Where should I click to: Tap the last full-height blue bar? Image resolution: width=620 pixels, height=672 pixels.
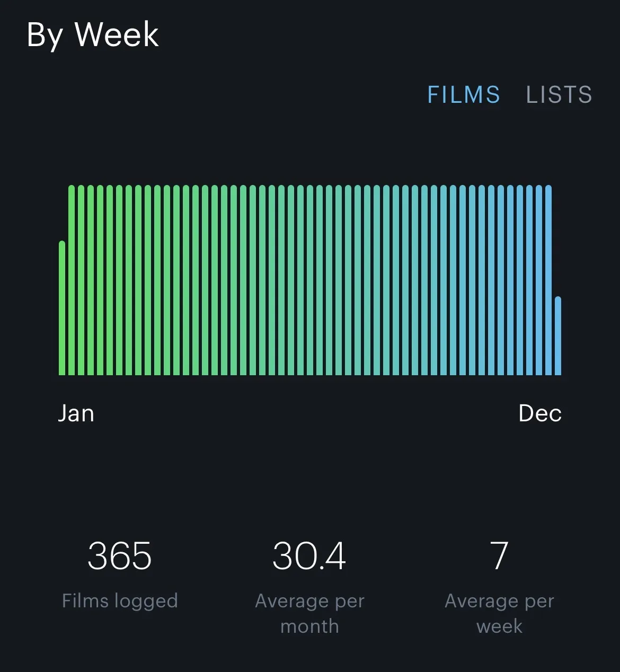click(548, 280)
